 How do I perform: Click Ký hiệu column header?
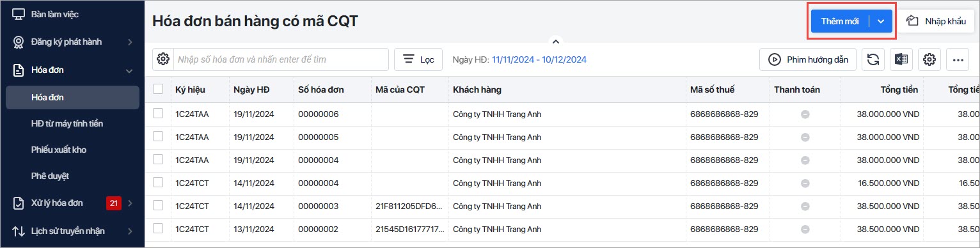(x=190, y=89)
